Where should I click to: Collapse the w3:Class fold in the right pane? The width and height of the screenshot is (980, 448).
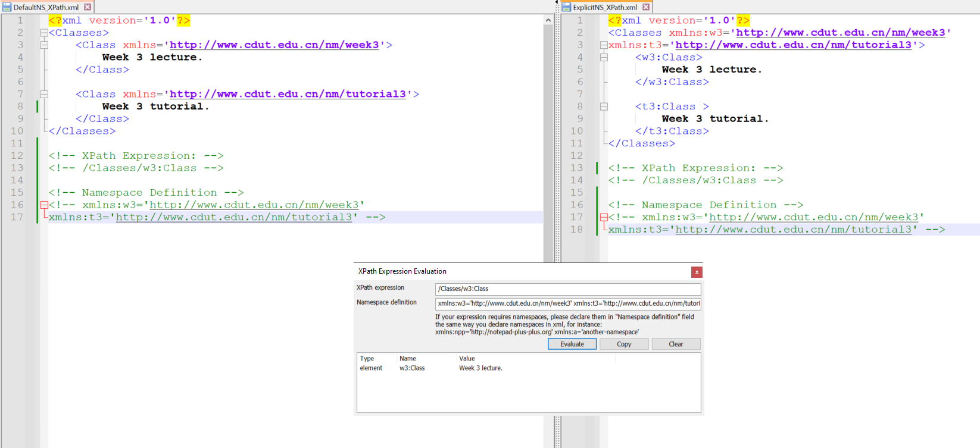pos(604,58)
